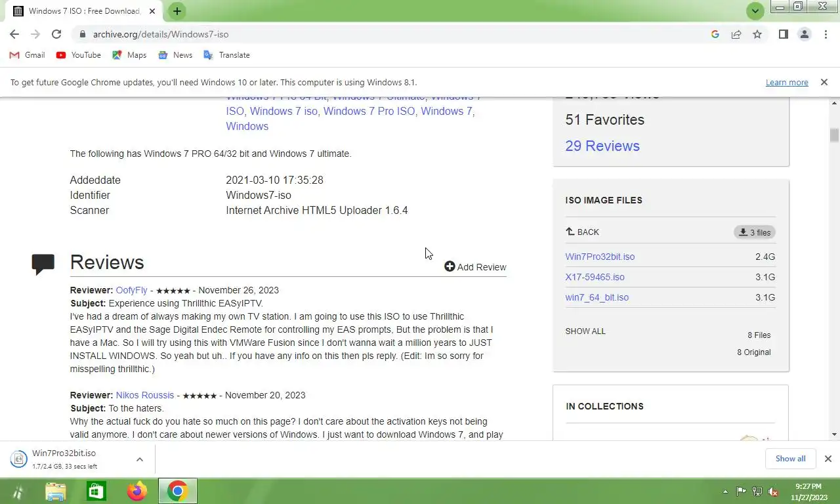The image size is (840, 504).
Task: Open the Win7Pro32bit.iso download item
Action: tap(64, 459)
